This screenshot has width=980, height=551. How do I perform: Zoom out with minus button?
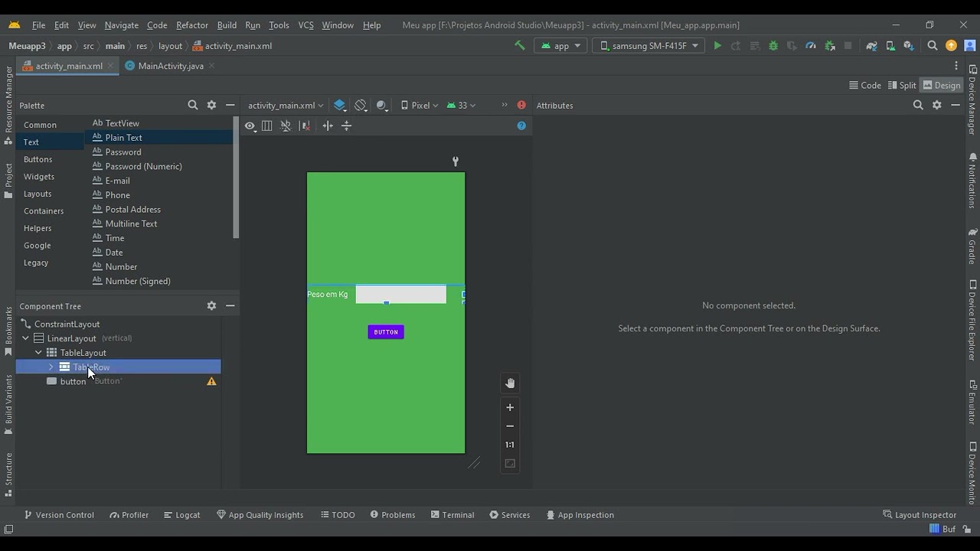tap(510, 425)
